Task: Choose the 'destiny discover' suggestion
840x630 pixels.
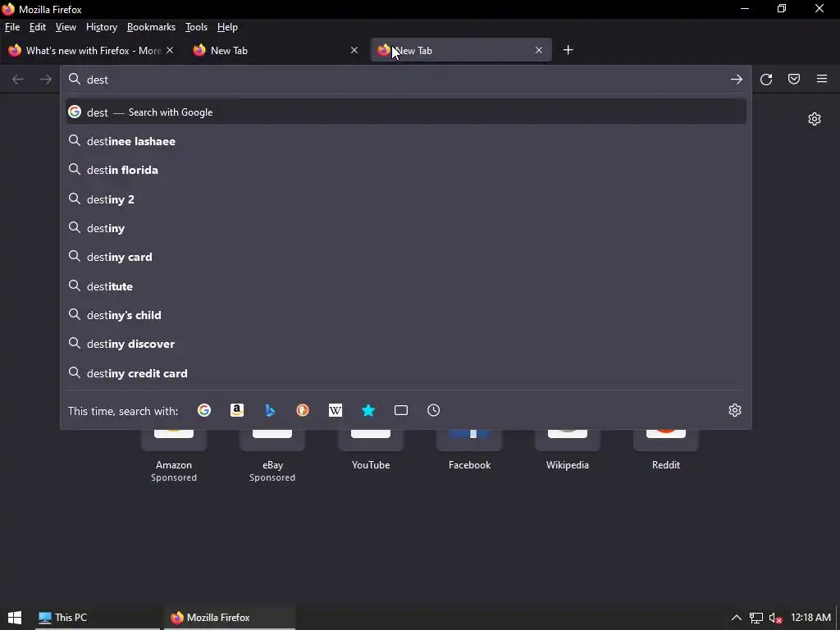Action: (405, 344)
